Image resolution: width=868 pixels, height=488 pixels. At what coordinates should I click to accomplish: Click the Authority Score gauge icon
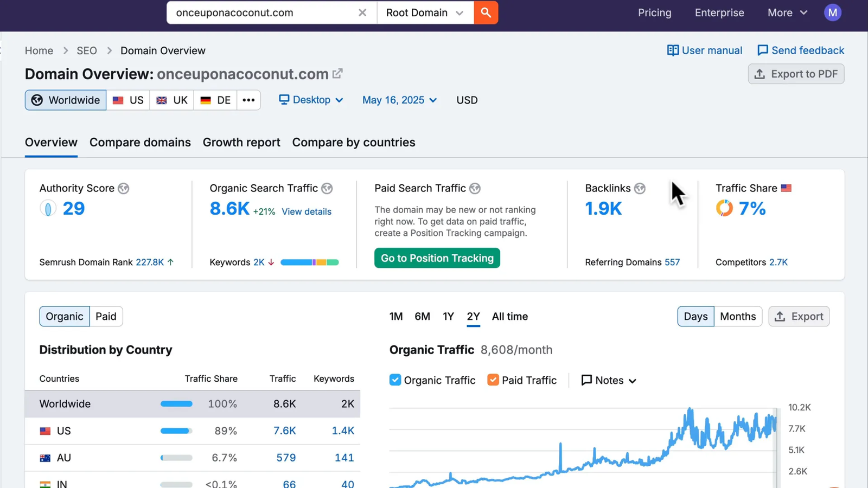click(x=48, y=208)
